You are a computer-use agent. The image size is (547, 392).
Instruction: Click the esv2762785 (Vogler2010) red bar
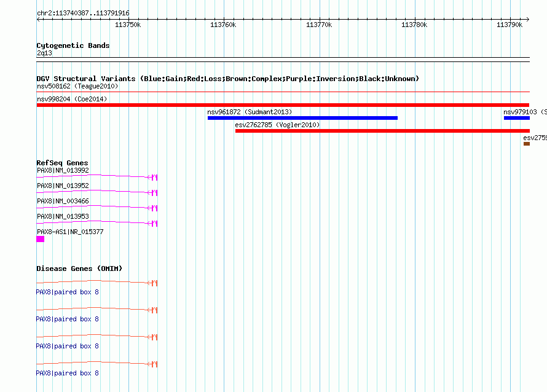[x=382, y=131]
